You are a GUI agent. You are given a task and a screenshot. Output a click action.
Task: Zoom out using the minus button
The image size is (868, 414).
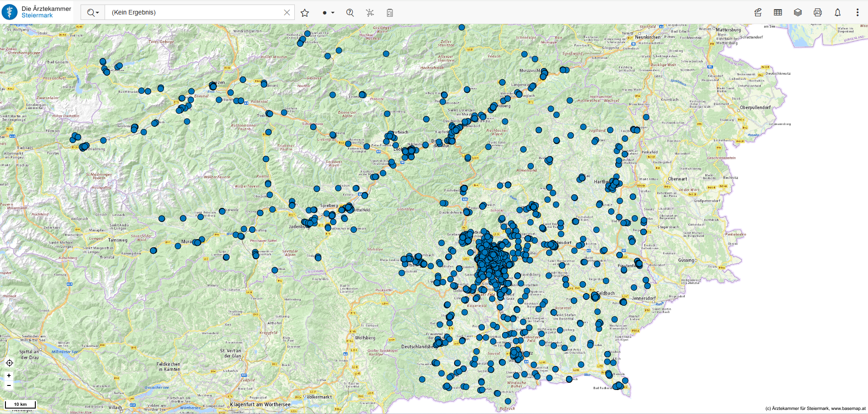pyautogui.click(x=9, y=385)
